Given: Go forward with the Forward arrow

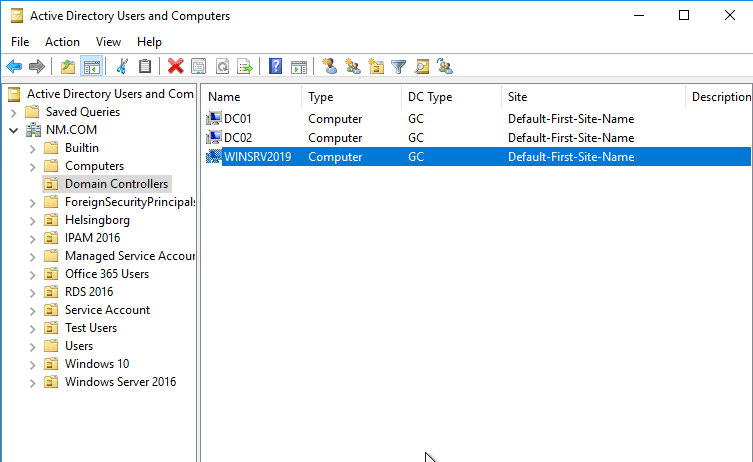Looking at the screenshot, I should 37,66.
